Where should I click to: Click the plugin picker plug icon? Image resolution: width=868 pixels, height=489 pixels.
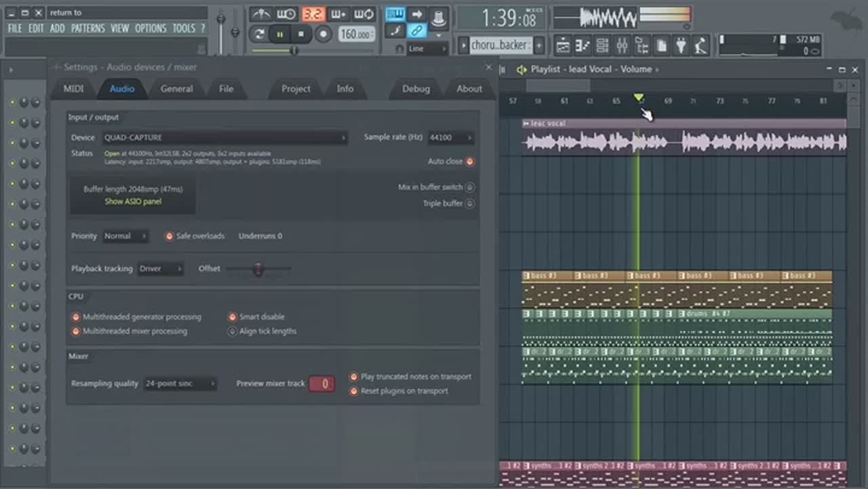681,45
